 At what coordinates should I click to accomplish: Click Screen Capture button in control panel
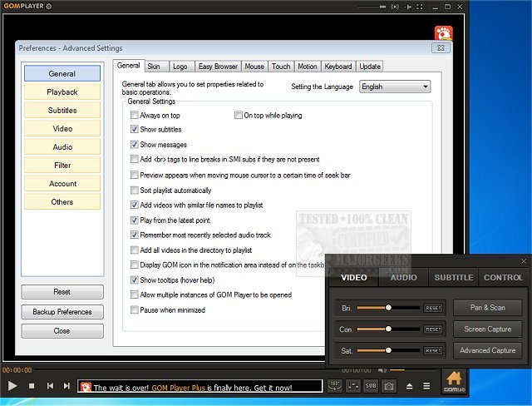coord(488,329)
